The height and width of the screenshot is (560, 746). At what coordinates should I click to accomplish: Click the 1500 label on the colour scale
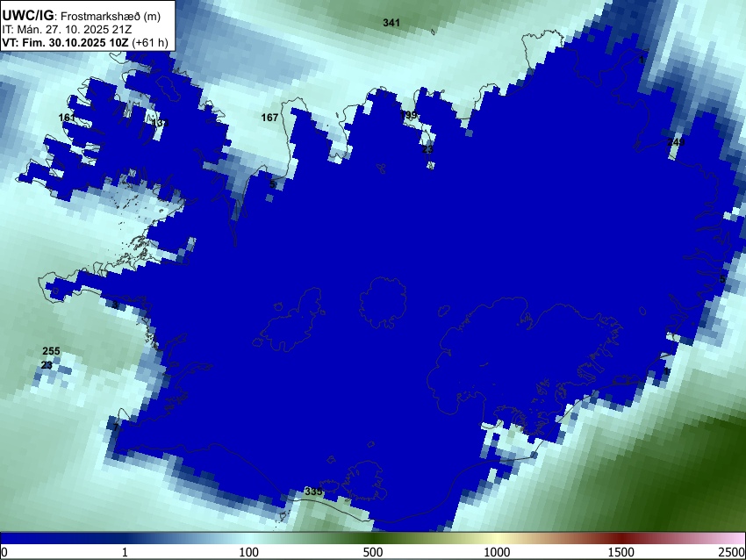point(621,552)
